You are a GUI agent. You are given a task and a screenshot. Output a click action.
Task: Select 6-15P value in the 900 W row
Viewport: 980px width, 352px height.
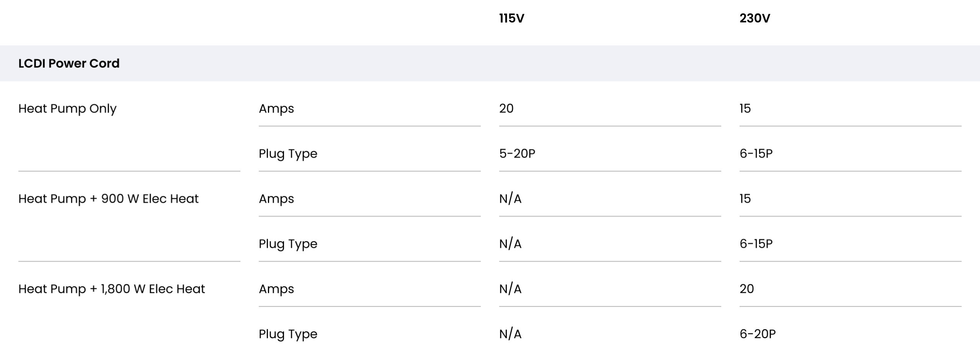tap(756, 244)
